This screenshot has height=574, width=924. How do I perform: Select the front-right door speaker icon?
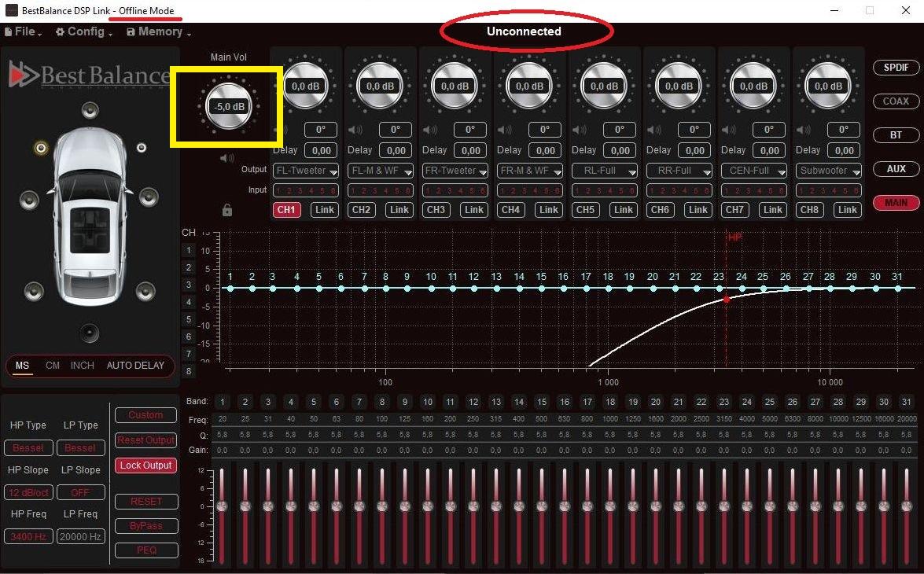point(148,197)
